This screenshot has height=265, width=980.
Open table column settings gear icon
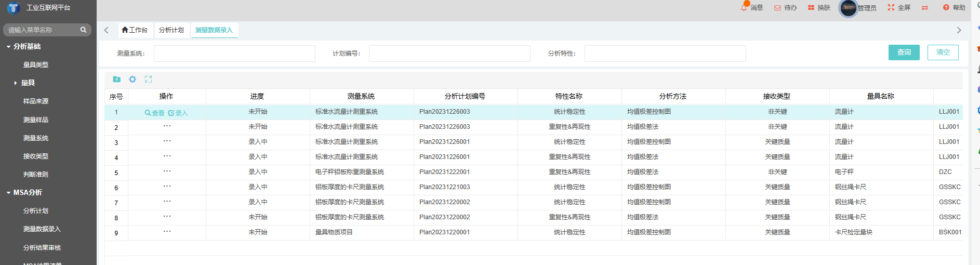coord(133,79)
